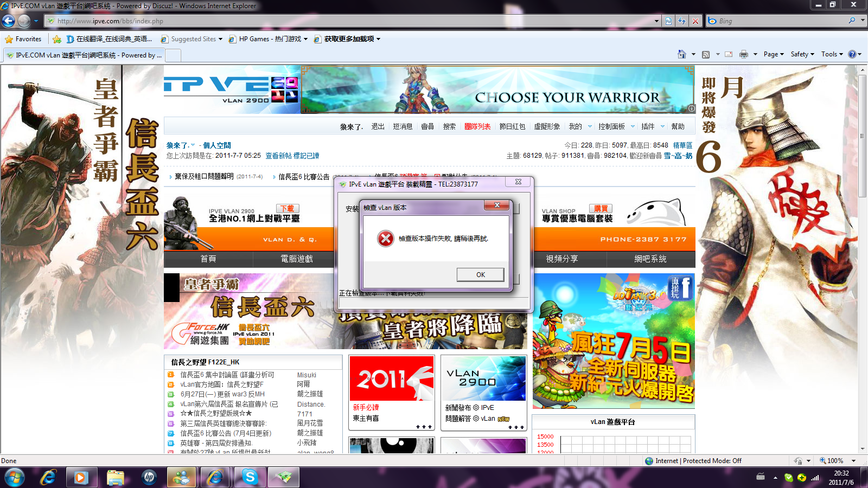Viewport: 868px width, 488px height.
Task: Open the recent pages history dropdown
Action: (x=36, y=21)
